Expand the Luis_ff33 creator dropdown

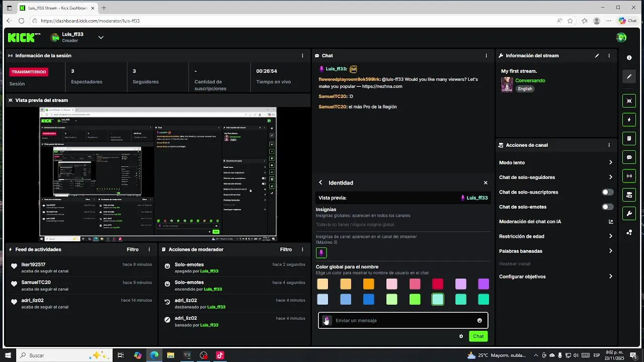coord(101,37)
